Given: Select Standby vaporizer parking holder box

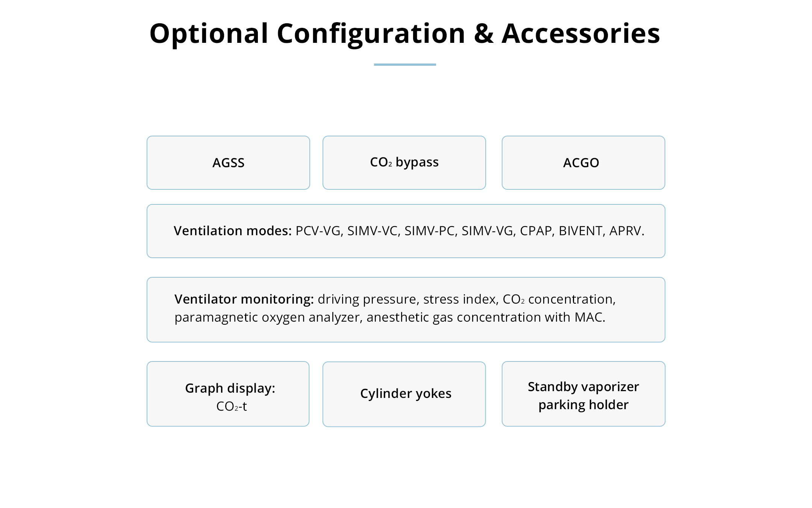Looking at the screenshot, I should (583, 395).
